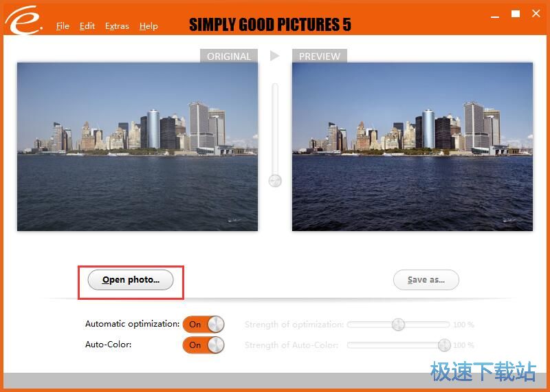The height and width of the screenshot is (392, 550).
Task: Click the preview skyline photo
Action: 412,146
